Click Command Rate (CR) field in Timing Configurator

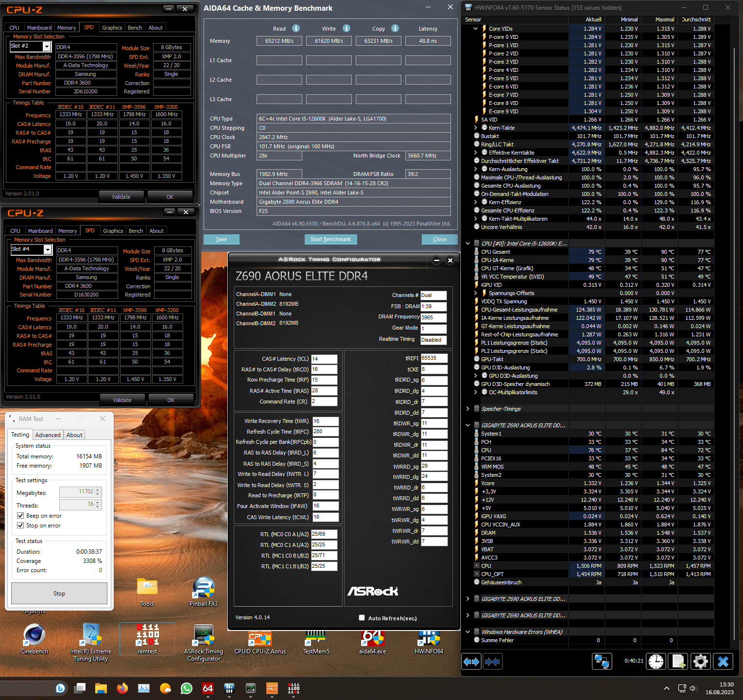[324, 402]
